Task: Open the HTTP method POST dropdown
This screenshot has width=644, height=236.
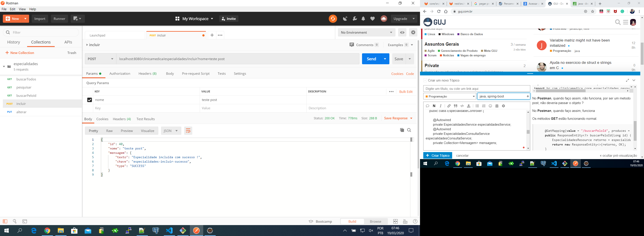Action: click(100, 59)
